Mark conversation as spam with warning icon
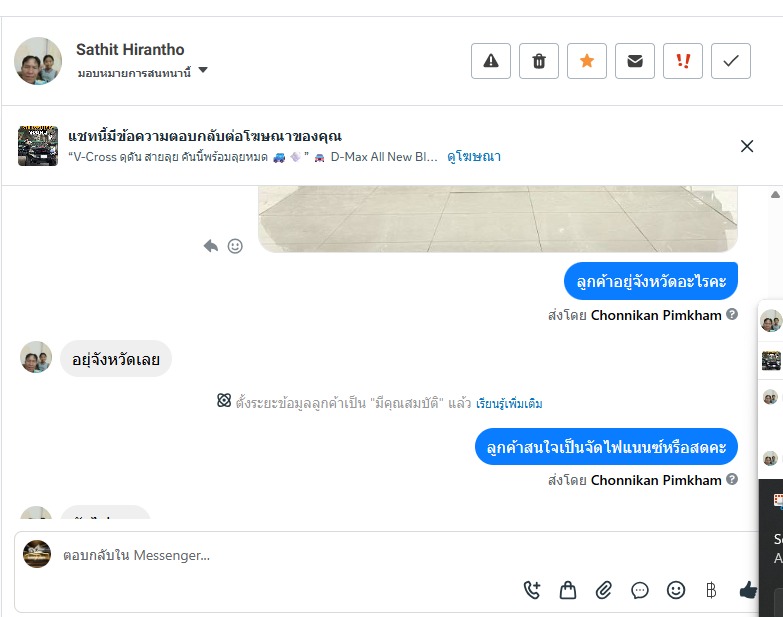783x617 pixels. (x=491, y=61)
